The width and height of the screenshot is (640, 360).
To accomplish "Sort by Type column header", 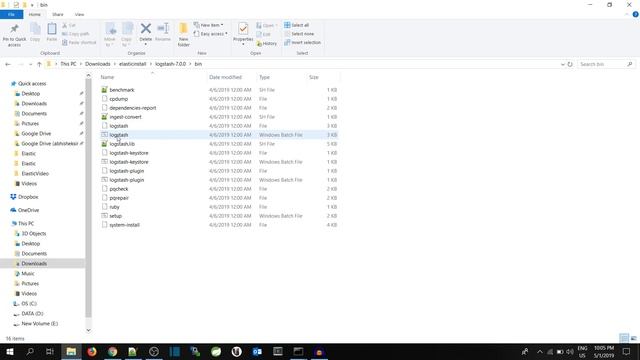I will tap(264, 77).
